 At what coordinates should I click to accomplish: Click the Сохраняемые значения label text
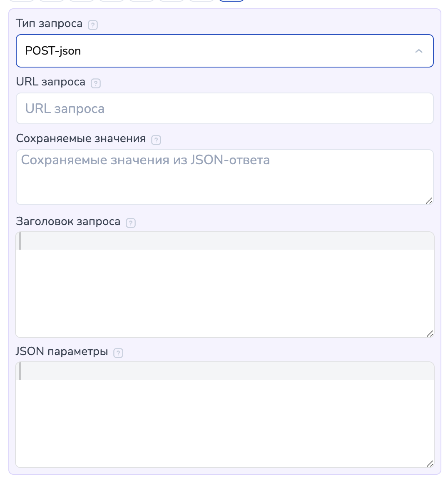tap(81, 138)
